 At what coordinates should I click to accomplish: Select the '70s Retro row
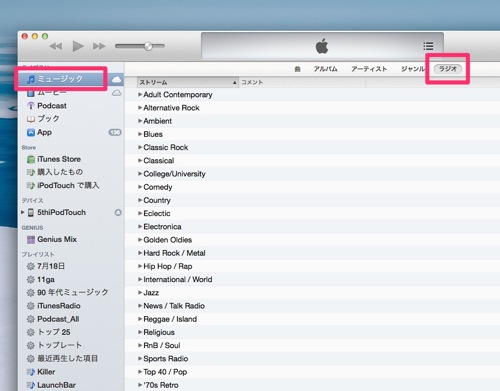pos(312,385)
